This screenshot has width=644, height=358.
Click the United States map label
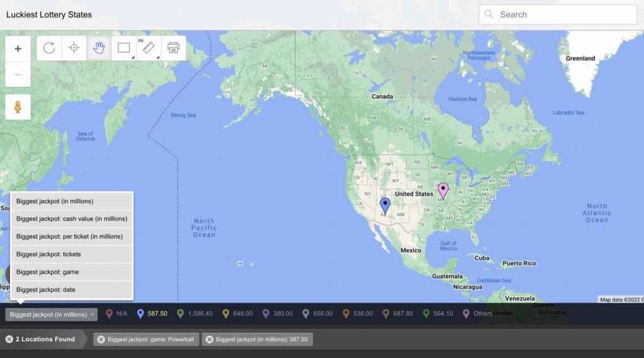pyautogui.click(x=414, y=194)
